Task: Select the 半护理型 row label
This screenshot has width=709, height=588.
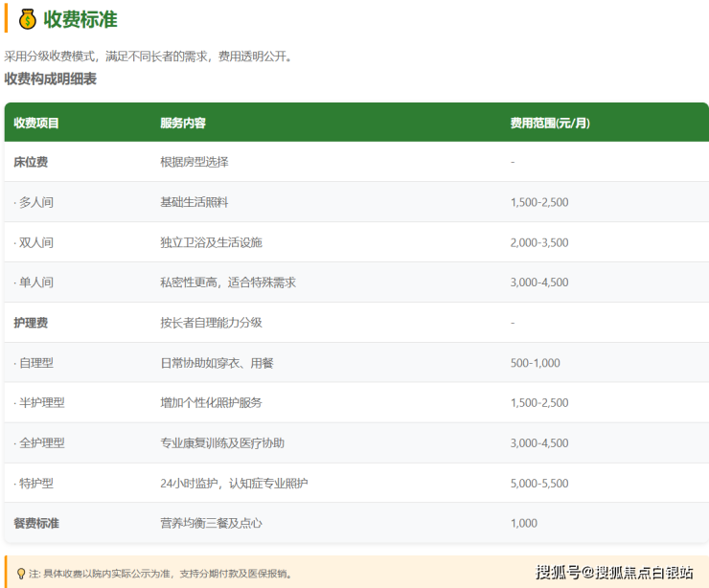Action: [x=40, y=403]
